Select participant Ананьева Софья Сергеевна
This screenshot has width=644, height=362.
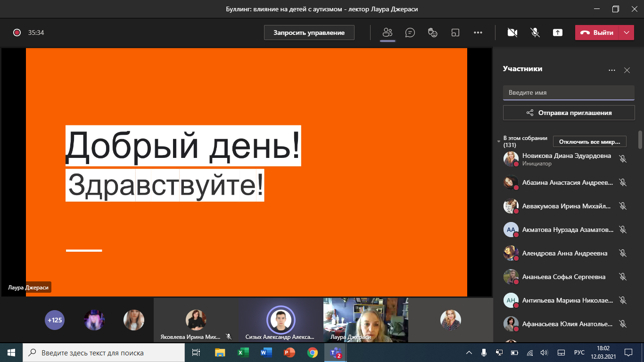pos(563,277)
